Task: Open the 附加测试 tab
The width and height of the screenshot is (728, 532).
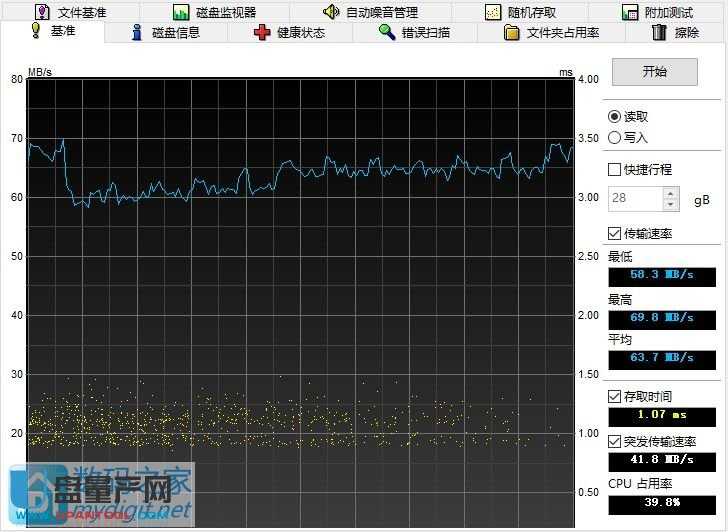Action: [x=657, y=12]
